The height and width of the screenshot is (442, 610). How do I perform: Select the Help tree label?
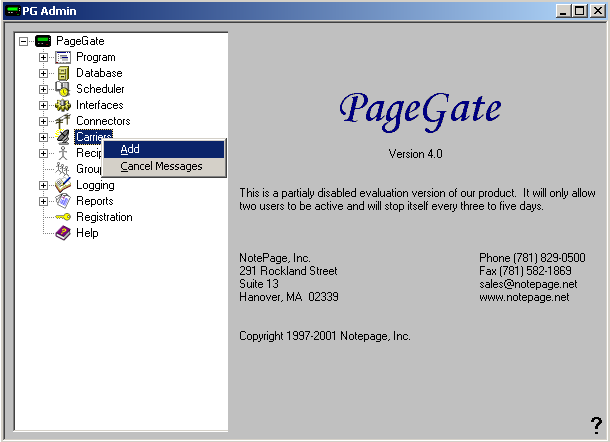pyautogui.click(x=87, y=233)
